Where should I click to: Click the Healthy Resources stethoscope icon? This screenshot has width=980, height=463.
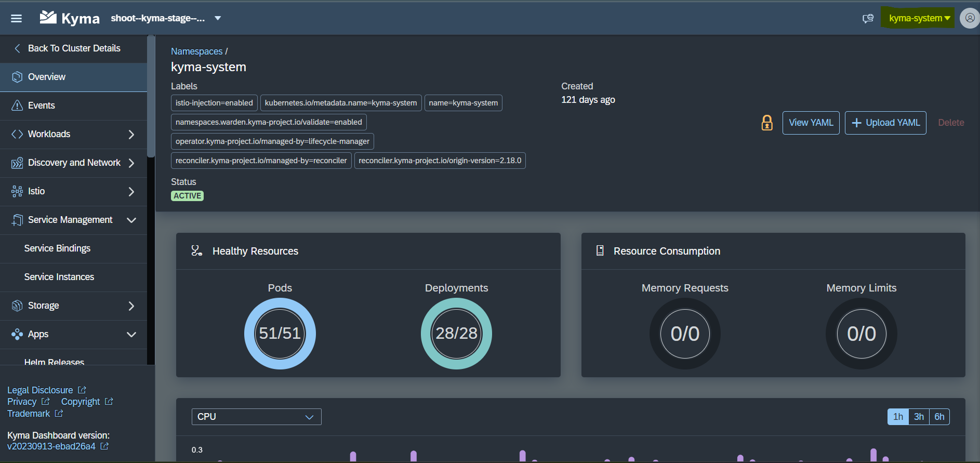tap(196, 251)
